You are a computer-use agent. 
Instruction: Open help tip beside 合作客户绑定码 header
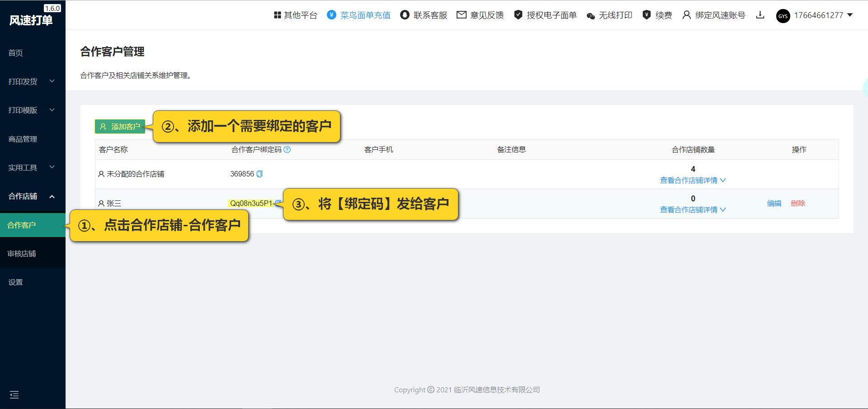click(288, 150)
